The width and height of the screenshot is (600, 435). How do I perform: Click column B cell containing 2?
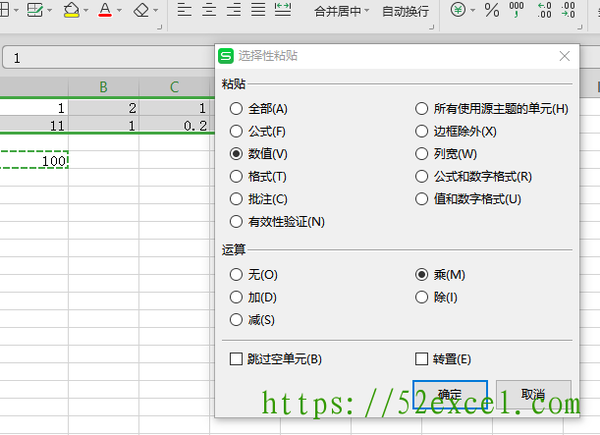[x=103, y=108]
